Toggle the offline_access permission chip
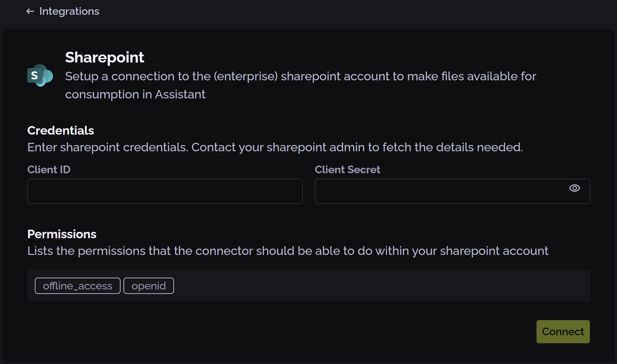Screen dimensions: 617x364 [77, 286]
